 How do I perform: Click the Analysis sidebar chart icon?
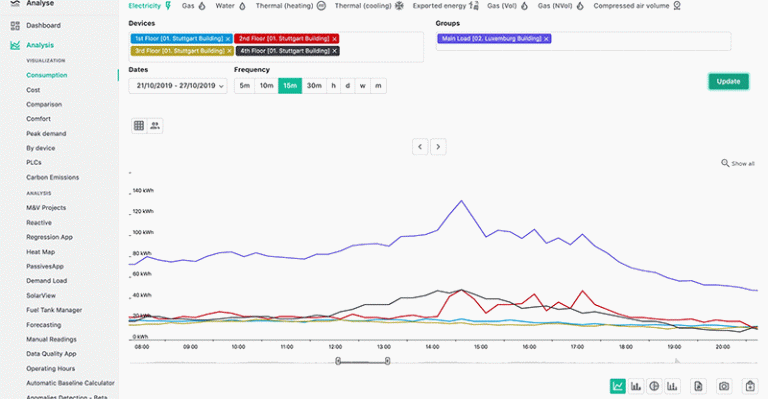coord(15,45)
